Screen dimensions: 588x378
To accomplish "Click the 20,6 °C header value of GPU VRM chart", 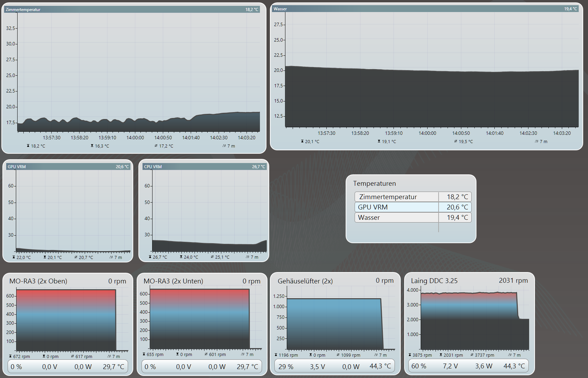I will (122, 167).
